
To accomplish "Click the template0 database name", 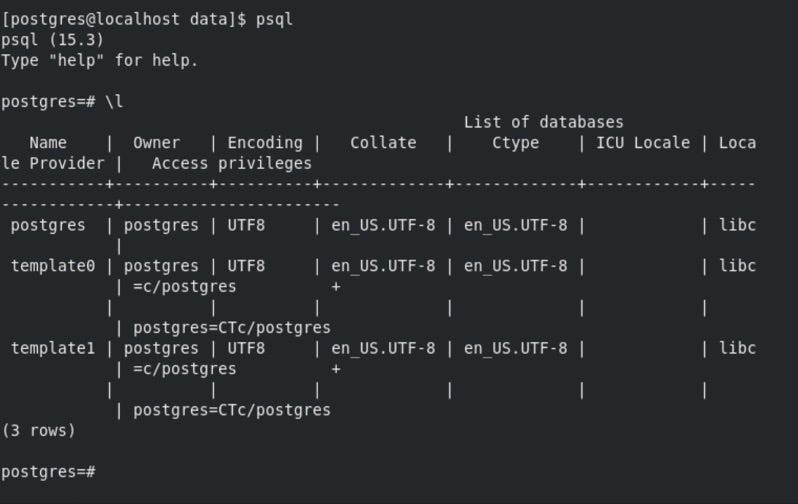I will click(x=53, y=266).
